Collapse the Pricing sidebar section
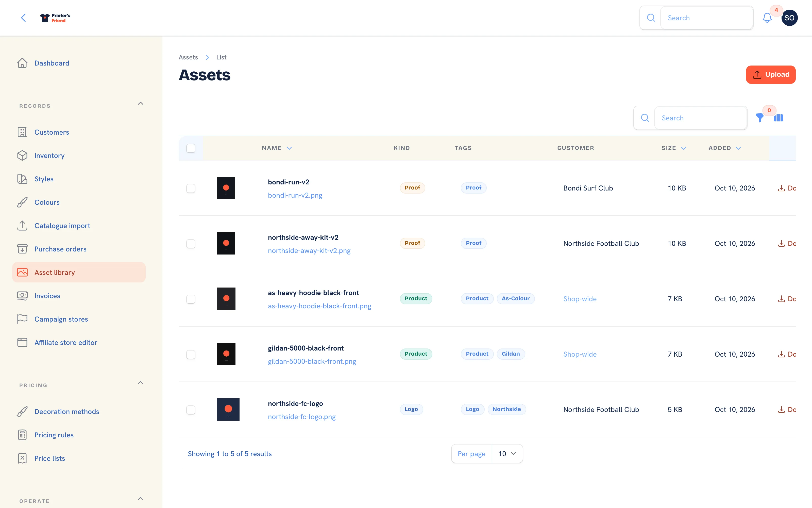 pyautogui.click(x=141, y=383)
